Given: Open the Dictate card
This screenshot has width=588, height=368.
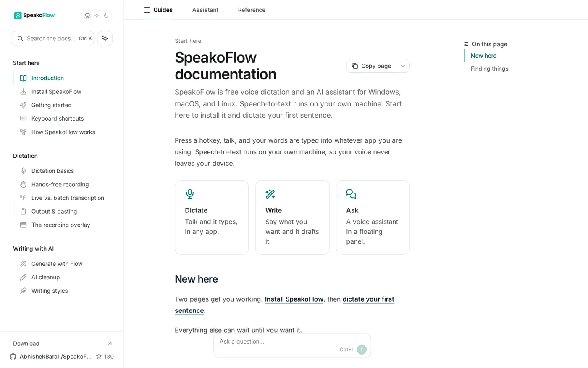Looking at the screenshot, I should click(x=212, y=217).
